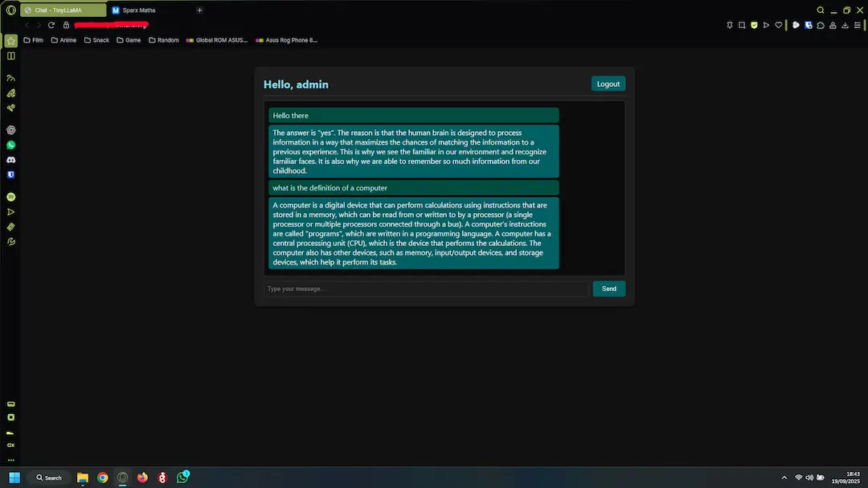
Task: Open the downloads icon in the toolbar
Action: click(845, 25)
